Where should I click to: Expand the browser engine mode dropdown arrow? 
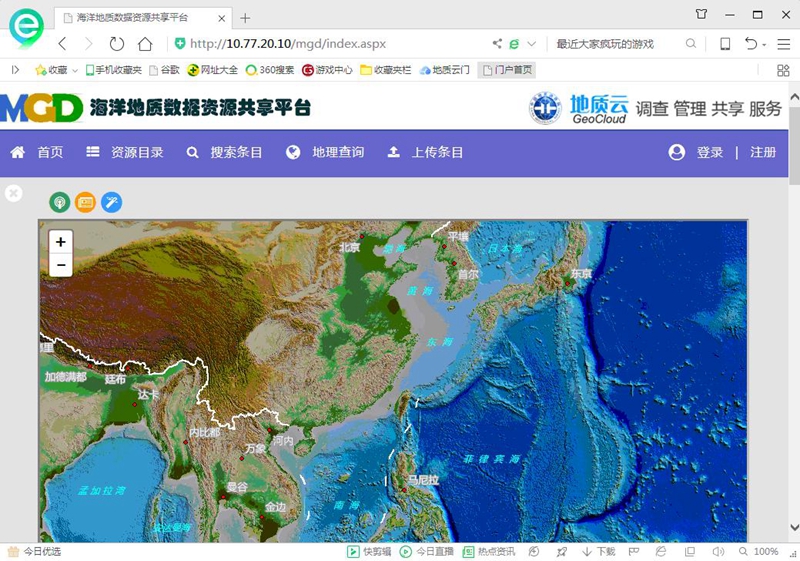coord(532,44)
